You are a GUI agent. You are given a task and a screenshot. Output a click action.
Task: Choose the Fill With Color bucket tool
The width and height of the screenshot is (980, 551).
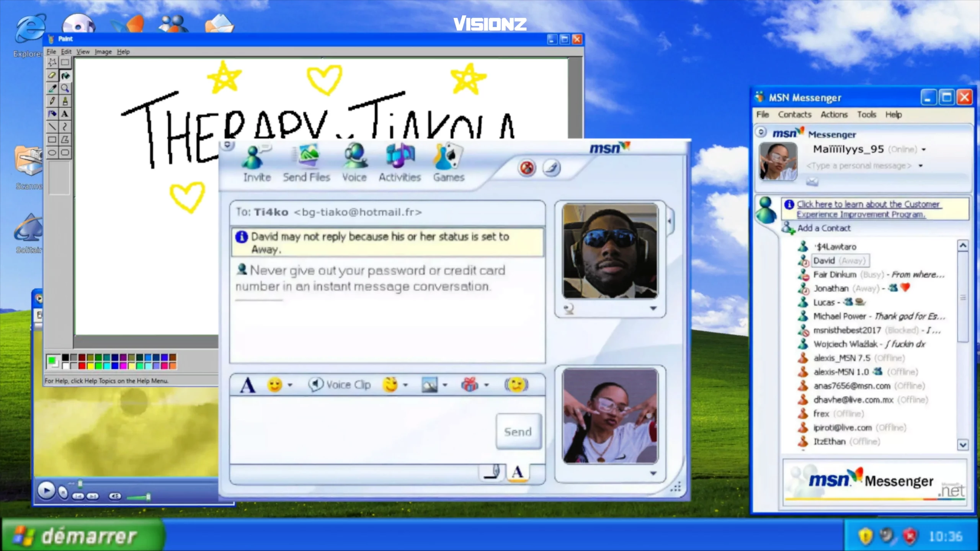click(x=65, y=75)
